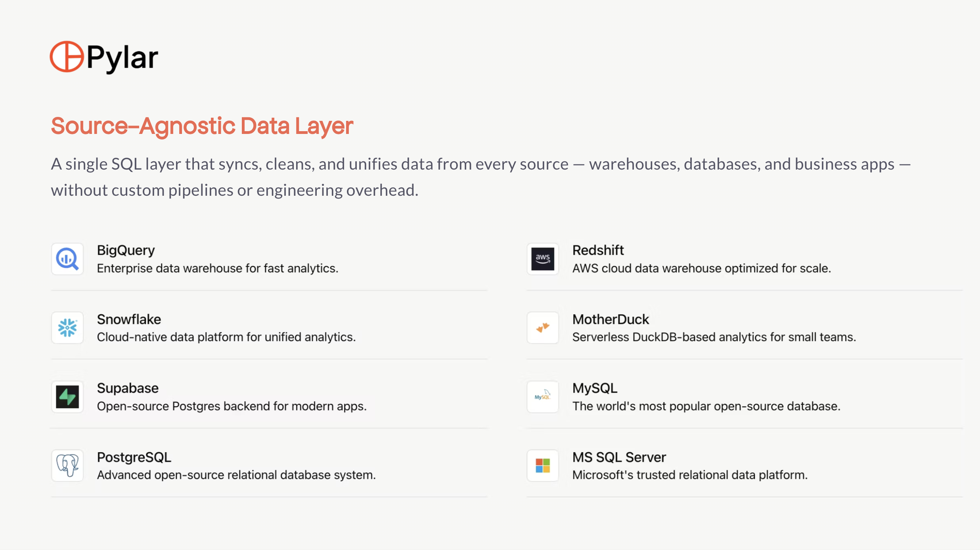The height and width of the screenshot is (550, 980).
Task: Click the Redshift AWS cloud description text
Action: (701, 268)
